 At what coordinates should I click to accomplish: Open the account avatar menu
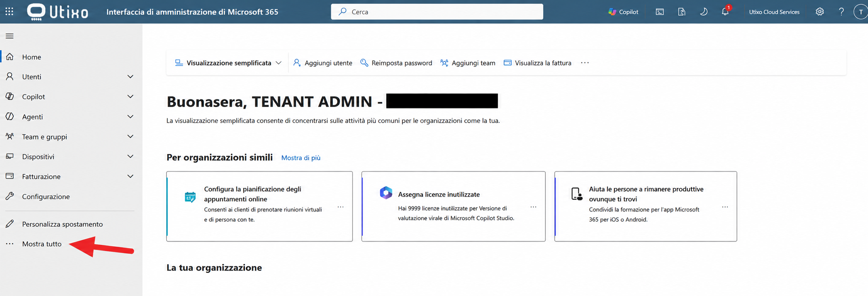pyautogui.click(x=861, y=12)
